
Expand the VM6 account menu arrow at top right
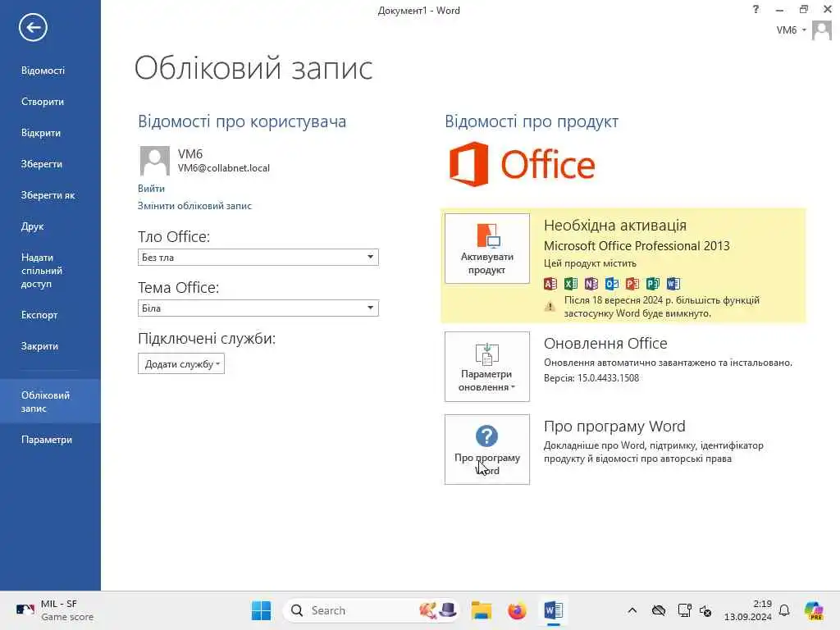click(x=804, y=30)
